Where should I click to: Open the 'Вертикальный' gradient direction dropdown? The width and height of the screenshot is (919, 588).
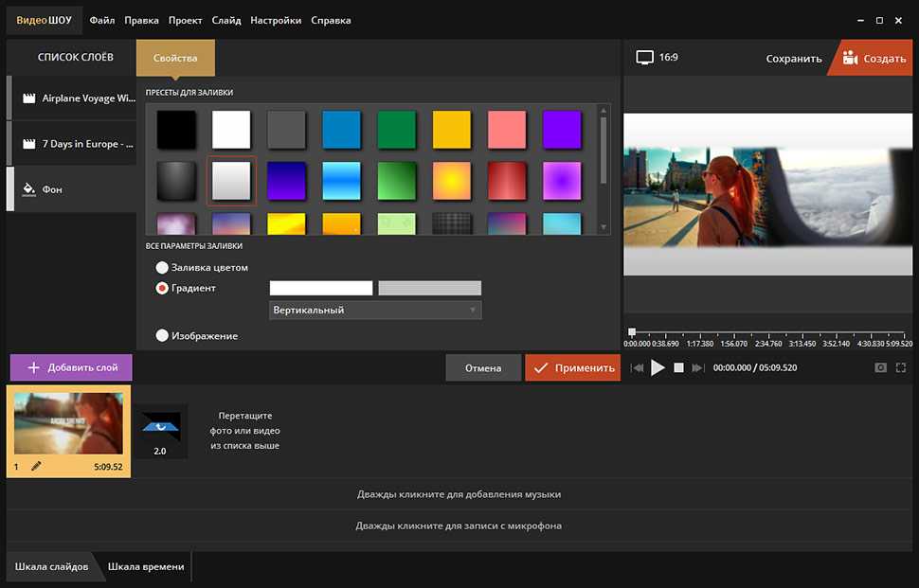point(375,311)
